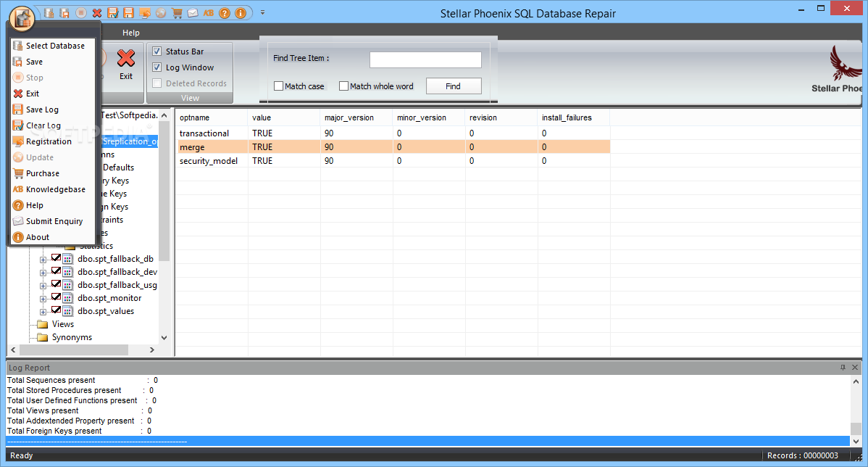Click Registration icon in quick access toolbar

tap(145, 13)
